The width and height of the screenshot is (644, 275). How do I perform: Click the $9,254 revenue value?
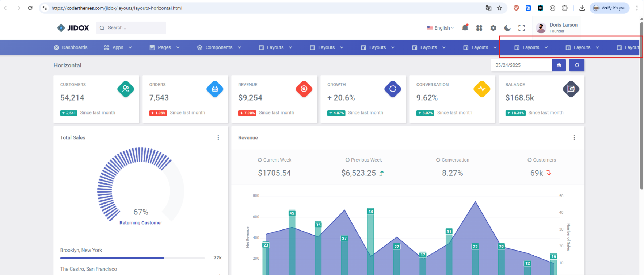point(250,98)
